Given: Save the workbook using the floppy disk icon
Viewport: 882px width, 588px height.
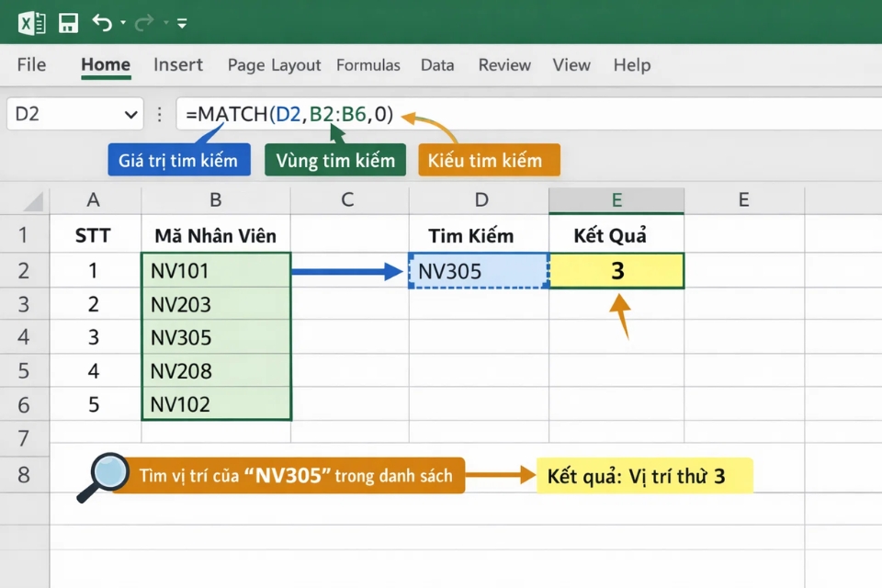Looking at the screenshot, I should (x=69, y=23).
